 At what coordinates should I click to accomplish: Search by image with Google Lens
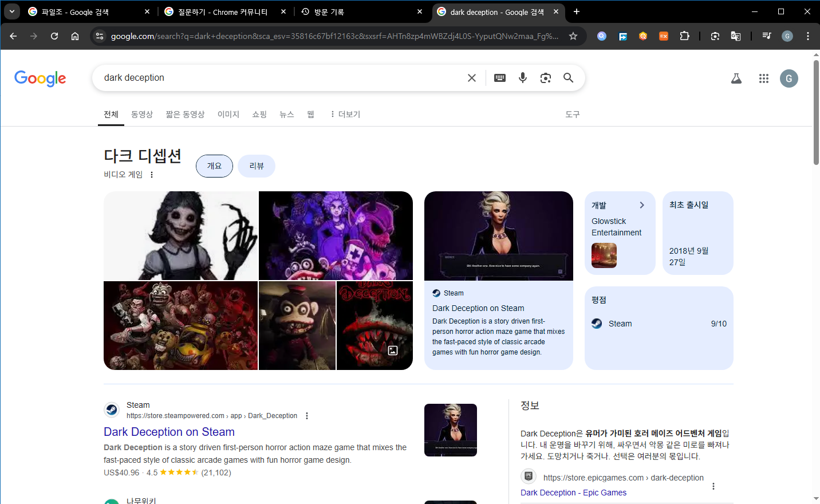pyautogui.click(x=546, y=78)
